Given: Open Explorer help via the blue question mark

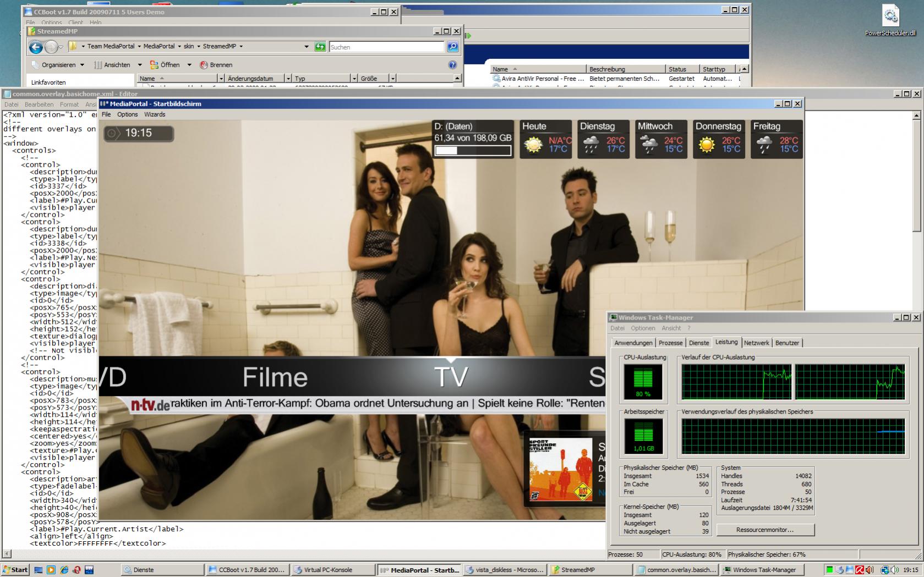Looking at the screenshot, I should 452,65.
